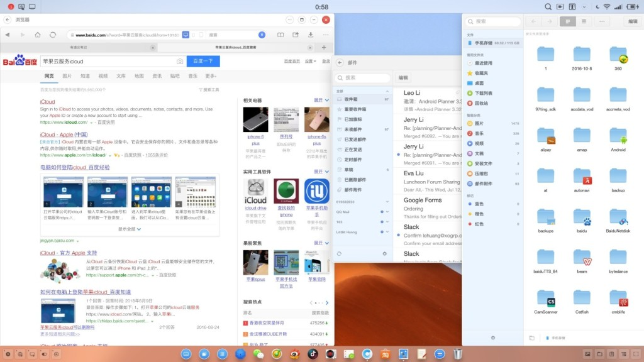Open 收藏夹 in file manager sidebar
Image resolution: width=644 pixels, height=362 pixels.
494,73
